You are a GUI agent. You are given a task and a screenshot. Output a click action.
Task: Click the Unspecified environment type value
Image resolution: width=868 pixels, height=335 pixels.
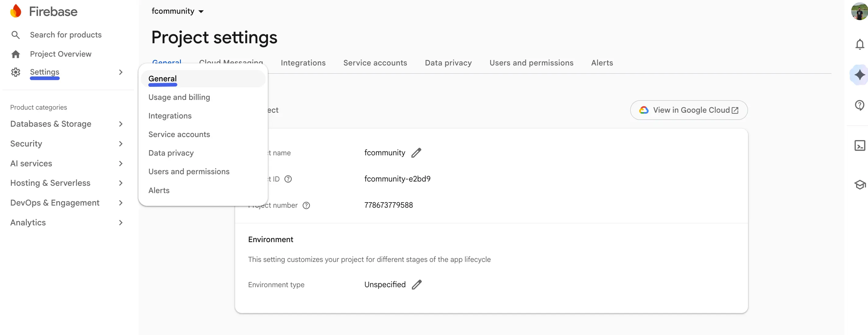[385, 284]
